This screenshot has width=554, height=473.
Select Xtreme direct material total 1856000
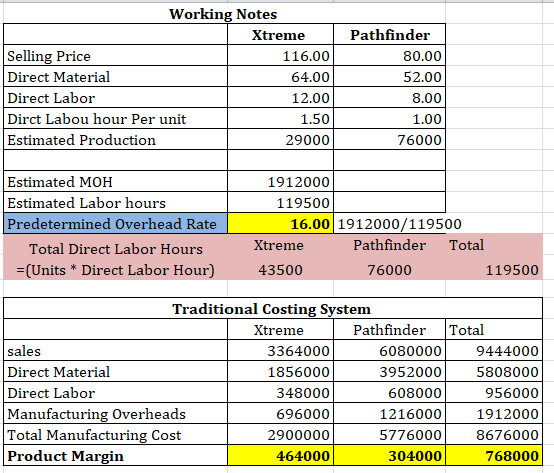[281, 372]
